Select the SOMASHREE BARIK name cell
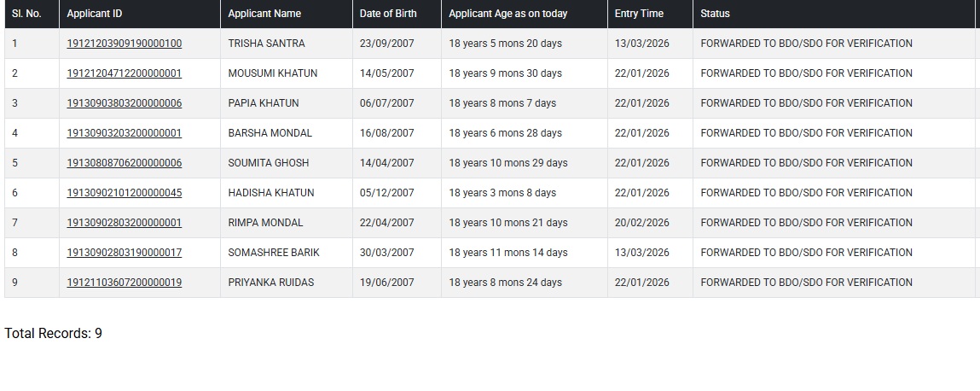This screenshot has width=980, height=391. [273, 253]
